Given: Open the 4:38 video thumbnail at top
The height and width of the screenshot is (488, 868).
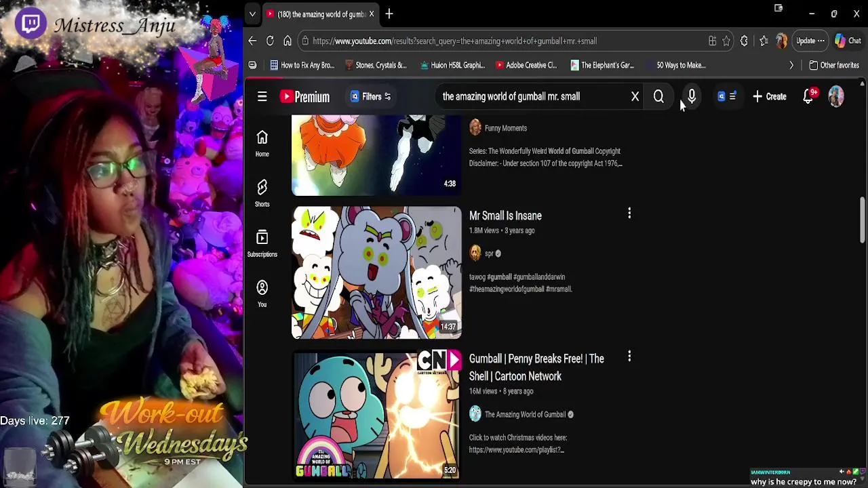Looking at the screenshot, I should tap(376, 155).
